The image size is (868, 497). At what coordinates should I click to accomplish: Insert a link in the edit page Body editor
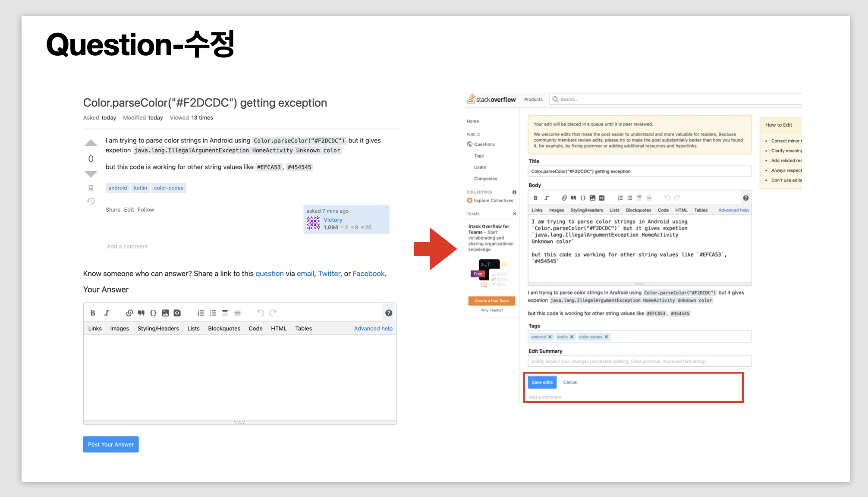(x=564, y=198)
